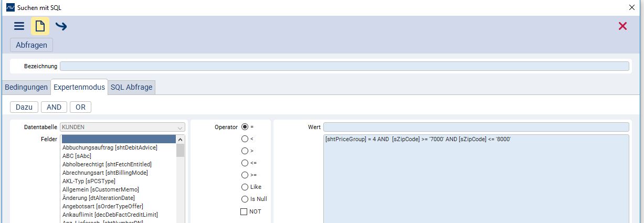Open the hamburger menu icon
Image resolution: width=644 pixels, height=223 pixels.
19,26
